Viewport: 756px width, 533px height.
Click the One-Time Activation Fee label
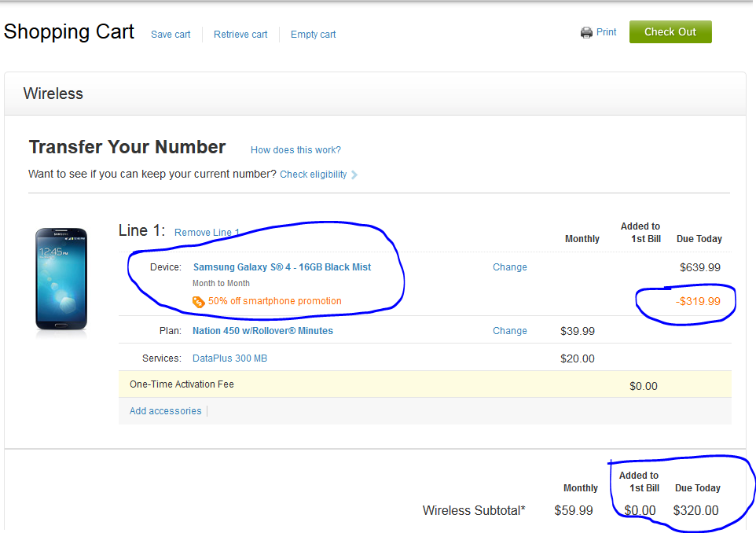pyautogui.click(x=182, y=384)
